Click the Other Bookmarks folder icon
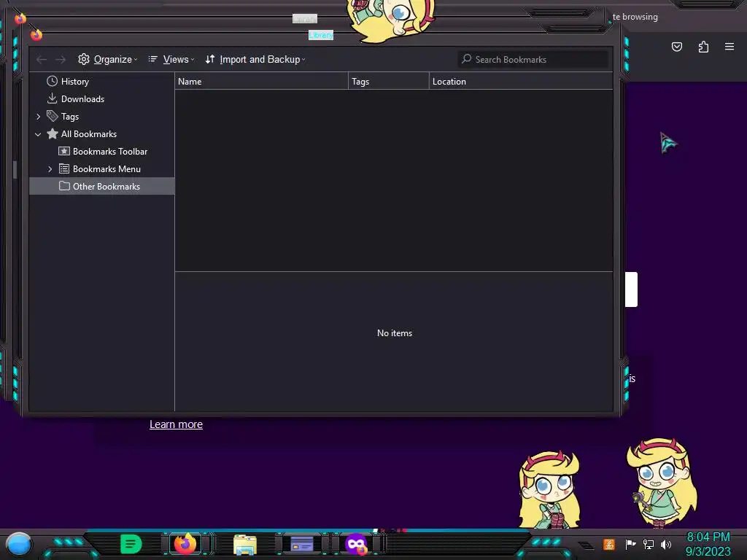747x560 pixels. click(64, 186)
